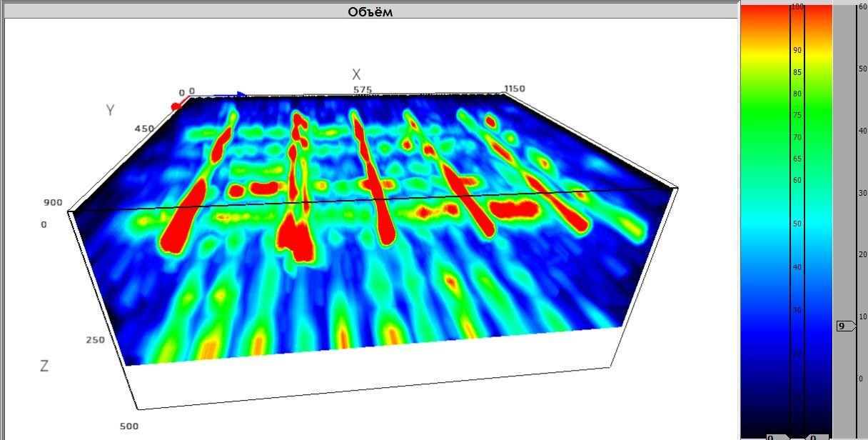Click the Y axis label
Viewport: 868px width, 440px height.
[110, 110]
